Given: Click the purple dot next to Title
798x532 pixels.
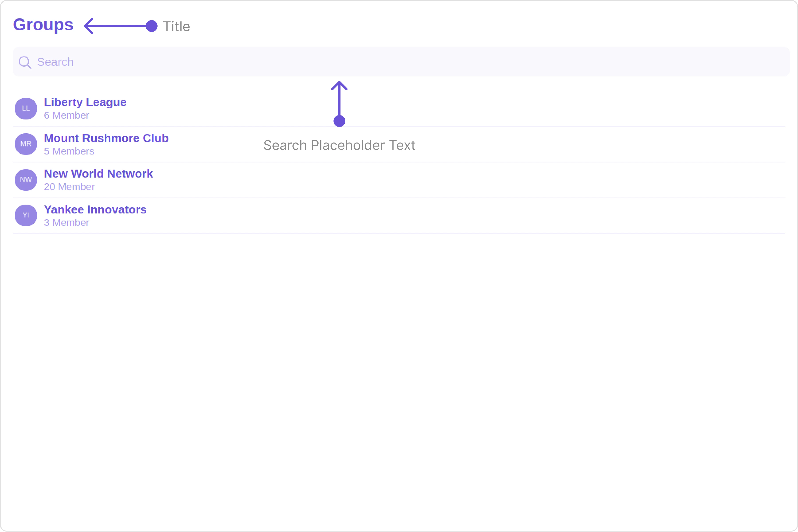Looking at the screenshot, I should [x=152, y=26].
